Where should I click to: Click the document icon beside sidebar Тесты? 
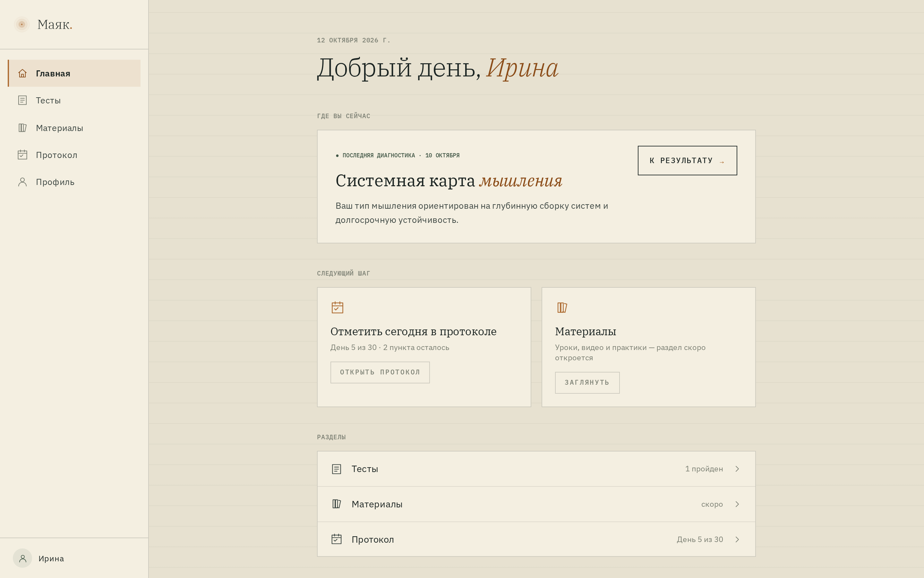click(22, 100)
